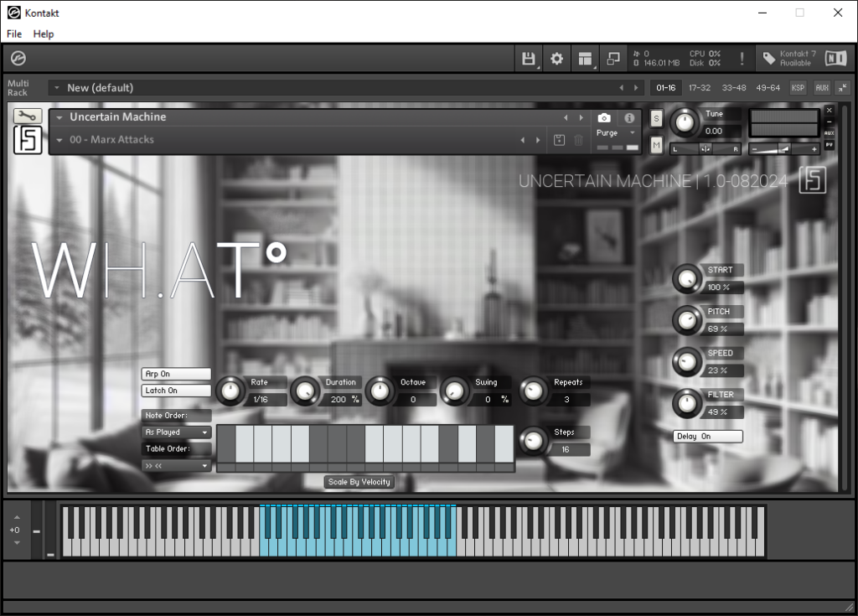Toggle the Delay On switch
The image size is (858, 616).
pyautogui.click(x=708, y=437)
